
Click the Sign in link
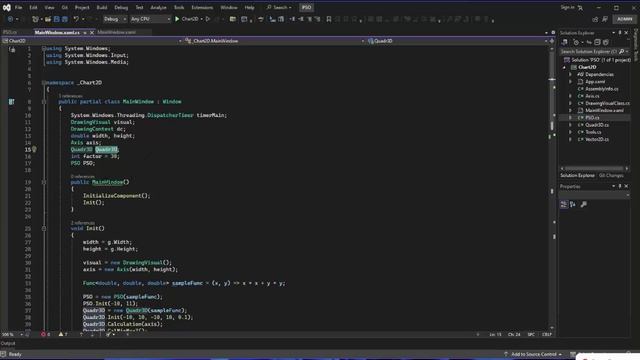(x=567, y=7)
